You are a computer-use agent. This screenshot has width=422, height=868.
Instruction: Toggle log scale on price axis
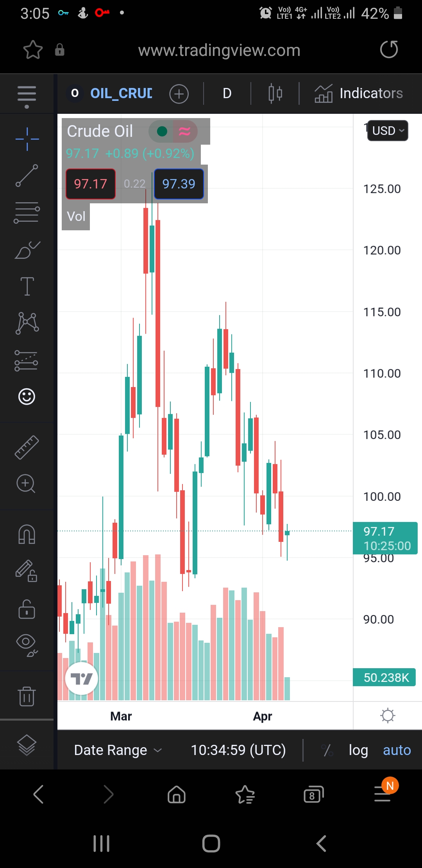click(x=358, y=750)
